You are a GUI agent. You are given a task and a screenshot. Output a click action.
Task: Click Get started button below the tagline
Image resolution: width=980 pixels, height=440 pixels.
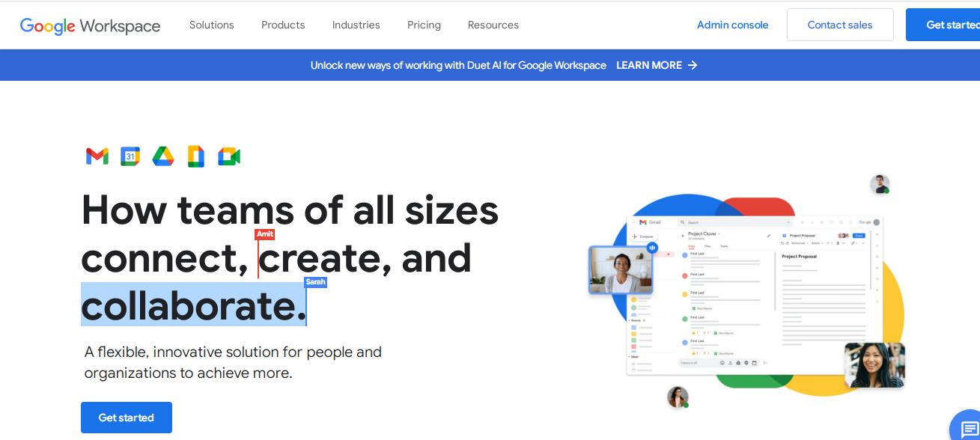pos(127,418)
